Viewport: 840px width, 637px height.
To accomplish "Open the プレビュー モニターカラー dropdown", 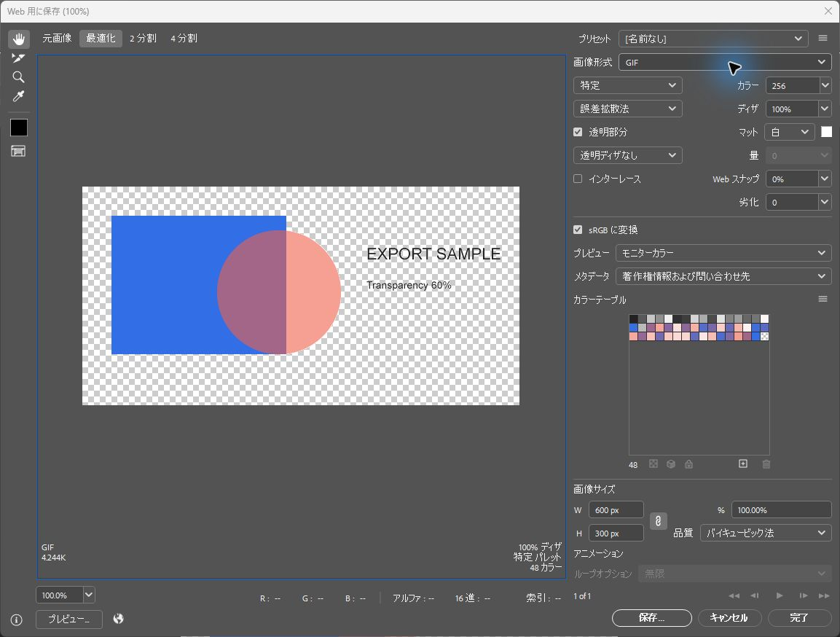I will coord(723,253).
